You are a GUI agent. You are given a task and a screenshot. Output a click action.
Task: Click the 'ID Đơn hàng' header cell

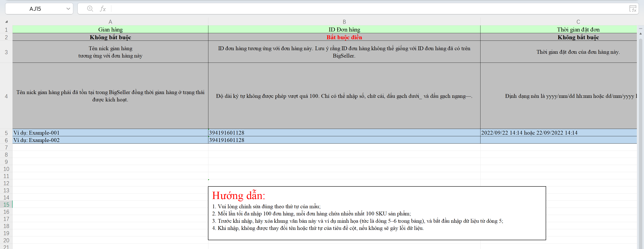[344, 30]
